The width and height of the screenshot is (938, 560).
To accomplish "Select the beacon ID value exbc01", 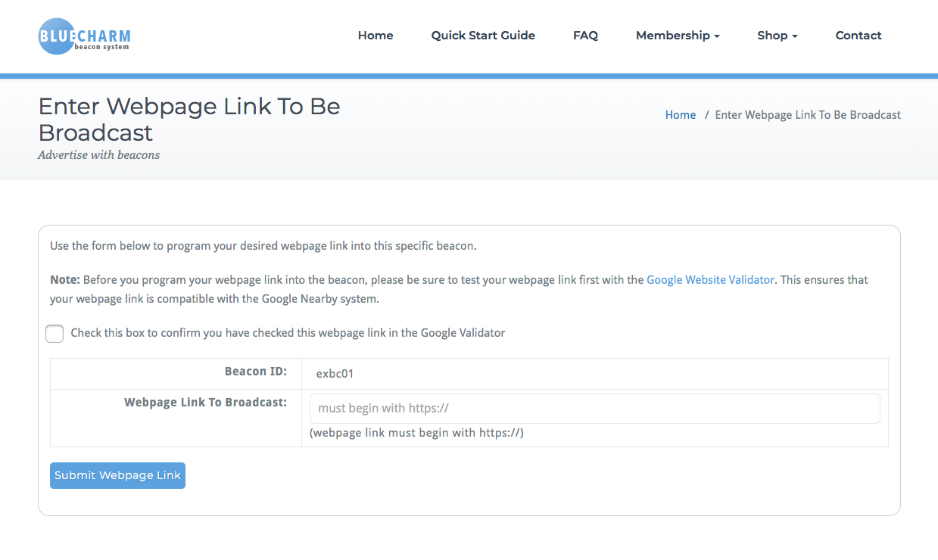I will tap(335, 374).
